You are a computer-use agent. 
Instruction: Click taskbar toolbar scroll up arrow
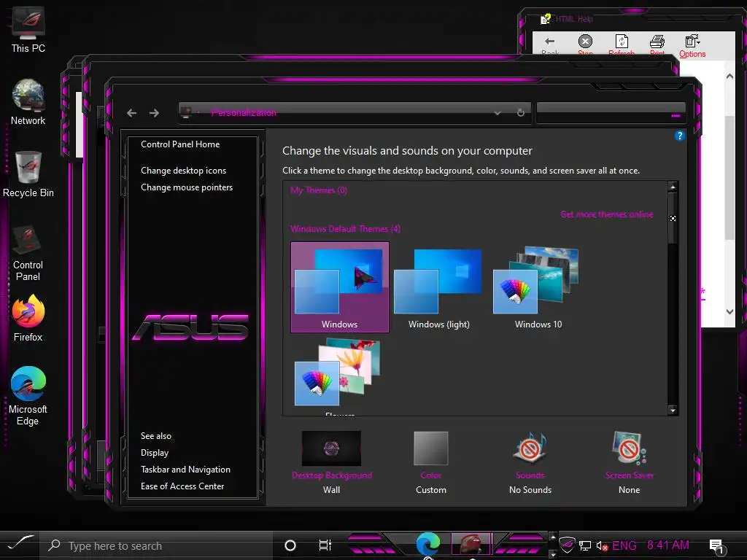click(x=553, y=537)
